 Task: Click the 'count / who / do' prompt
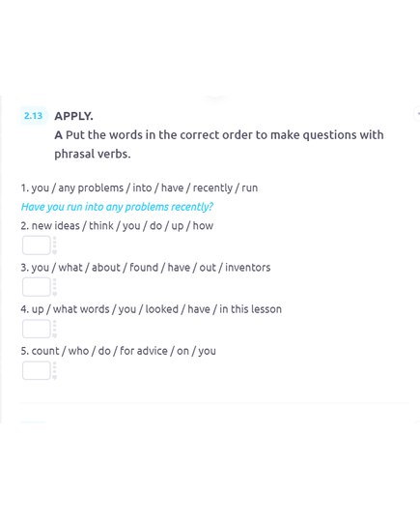(x=118, y=351)
